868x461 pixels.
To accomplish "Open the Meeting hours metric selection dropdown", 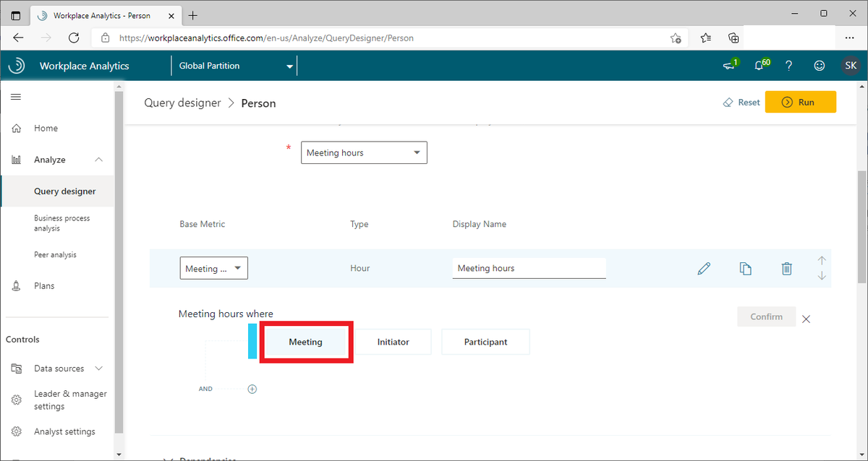I will 364,152.
